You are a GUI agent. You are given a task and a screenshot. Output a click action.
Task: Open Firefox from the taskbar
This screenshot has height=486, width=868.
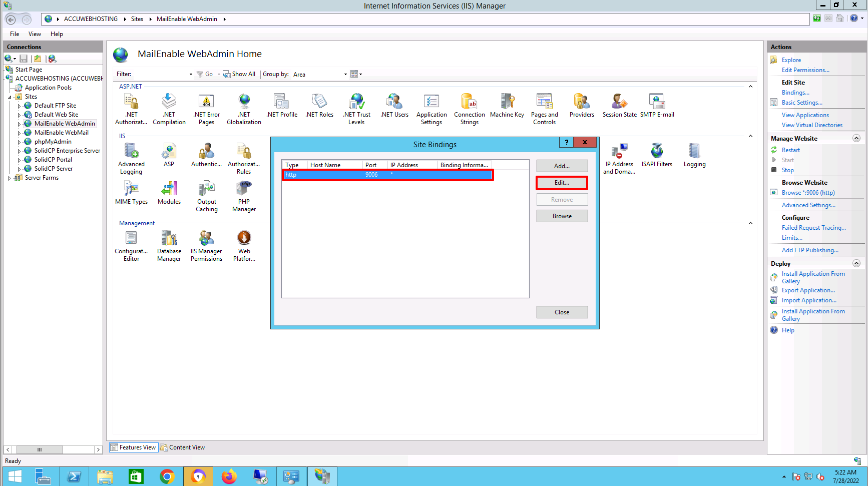(x=229, y=476)
